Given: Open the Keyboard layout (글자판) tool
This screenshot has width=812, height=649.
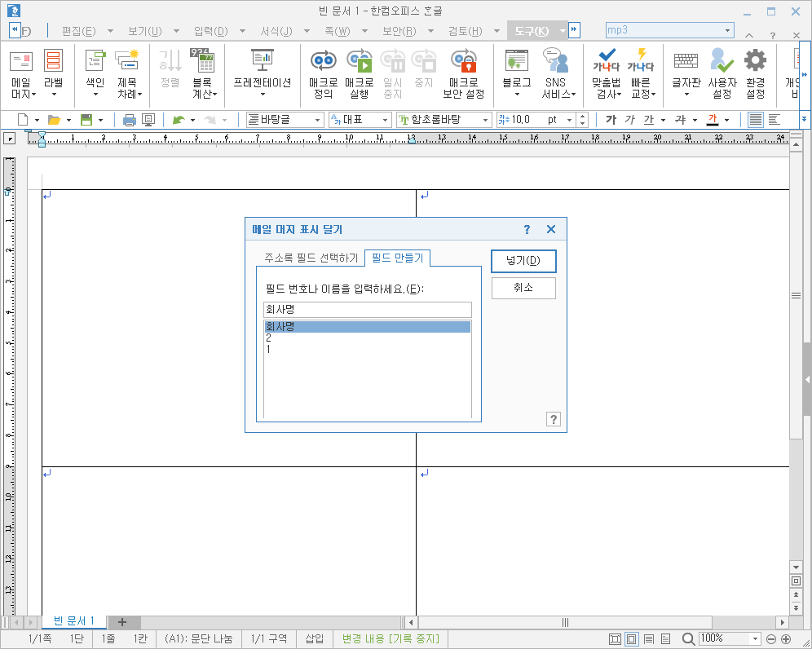Looking at the screenshot, I should [686, 73].
